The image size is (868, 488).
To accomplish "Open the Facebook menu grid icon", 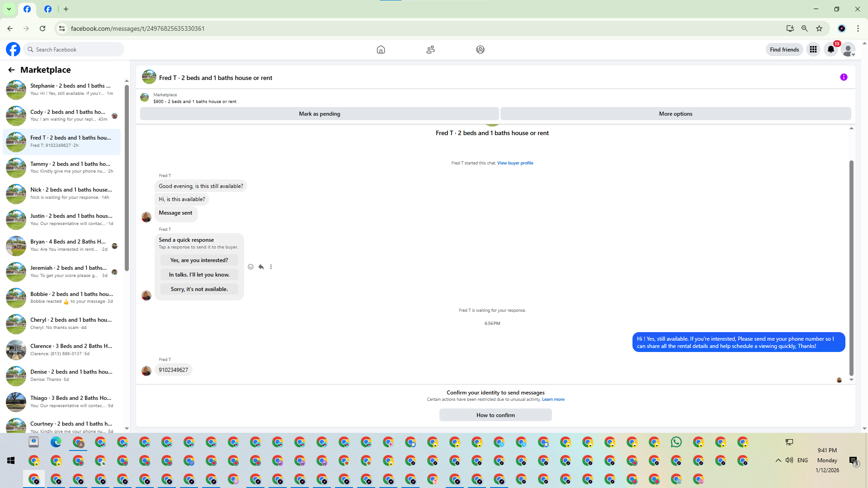I will point(813,50).
